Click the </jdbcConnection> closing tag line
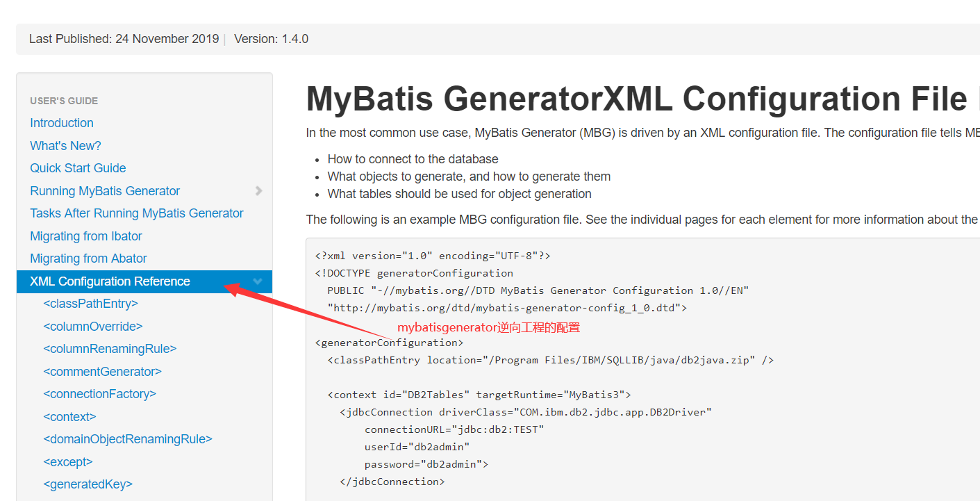This screenshot has height=501, width=980. [x=392, y=482]
